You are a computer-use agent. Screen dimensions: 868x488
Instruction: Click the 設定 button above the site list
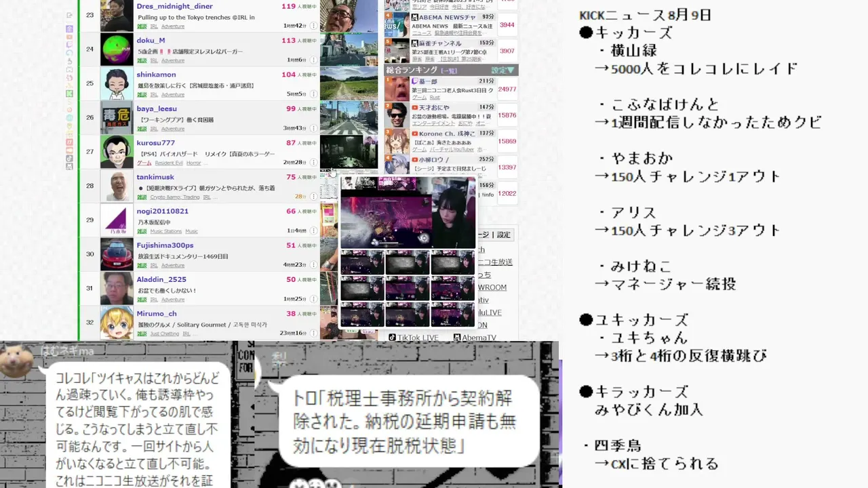[x=503, y=235]
